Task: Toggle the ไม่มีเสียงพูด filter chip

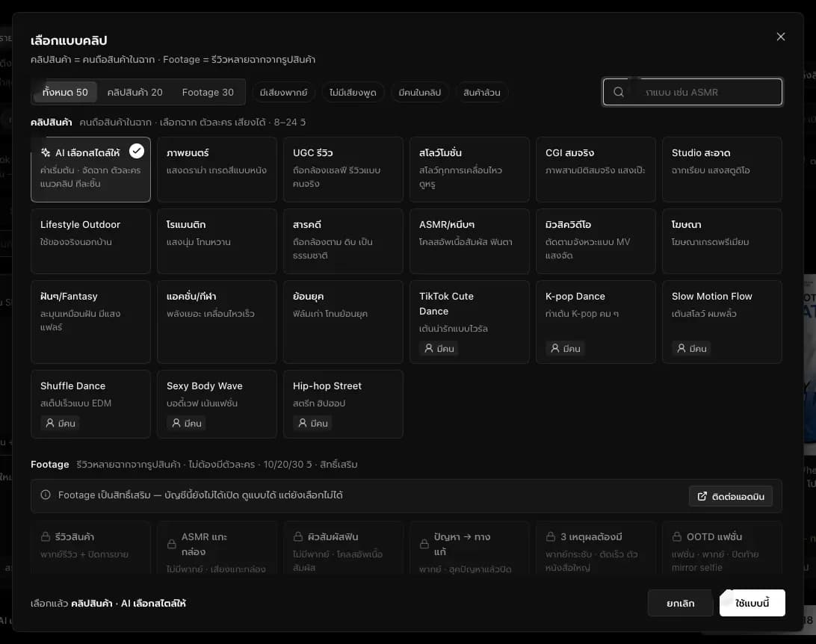Action: (353, 92)
